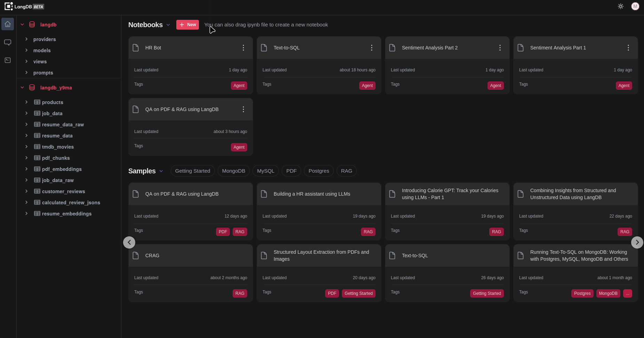Screen dimensions: 644x338
Task: Click table icon next to resume_embeddings
Action: point(37,213)
